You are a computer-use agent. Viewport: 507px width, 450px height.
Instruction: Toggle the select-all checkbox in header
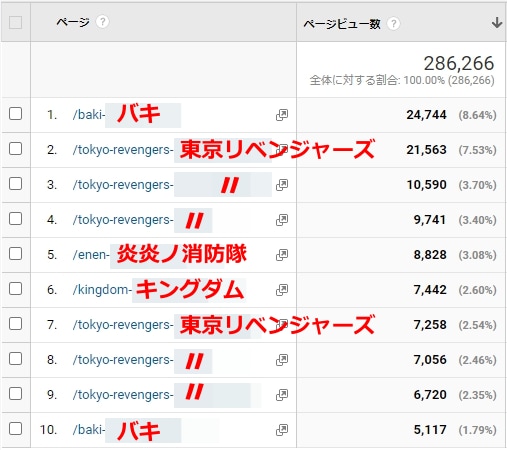(15, 23)
